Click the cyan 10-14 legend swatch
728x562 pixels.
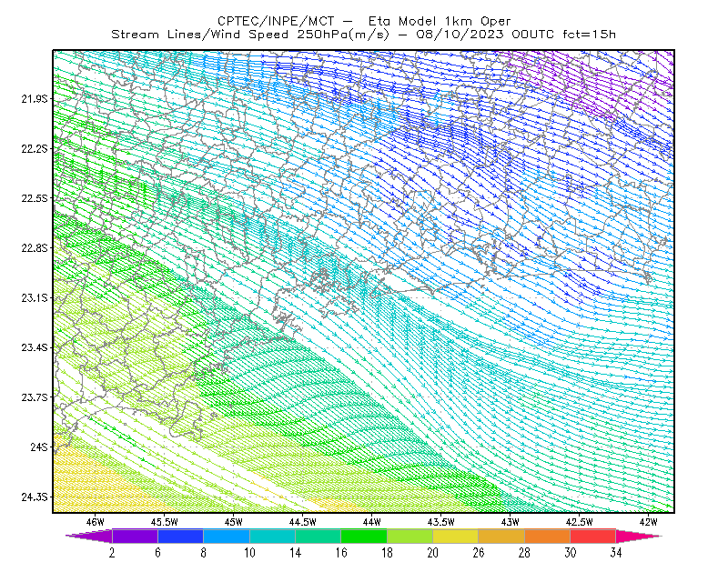pyautogui.click(x=272, y=536)
